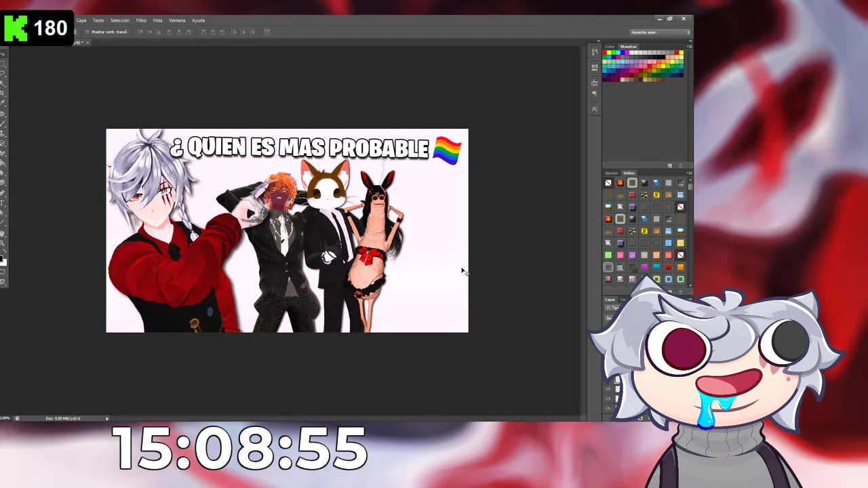Click align vertical centers icon
The height and width of the screenshot is (488, 868).
pos(149,32)
